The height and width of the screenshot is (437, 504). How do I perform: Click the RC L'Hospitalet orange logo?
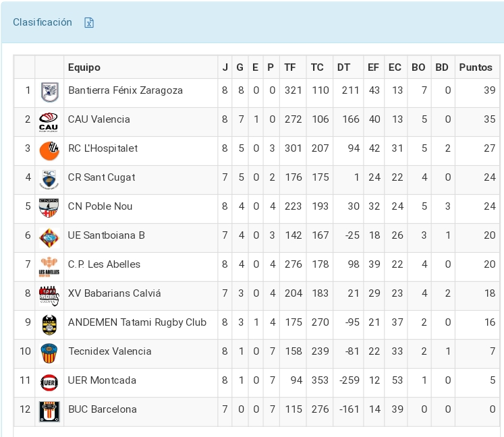coord(49,150)
